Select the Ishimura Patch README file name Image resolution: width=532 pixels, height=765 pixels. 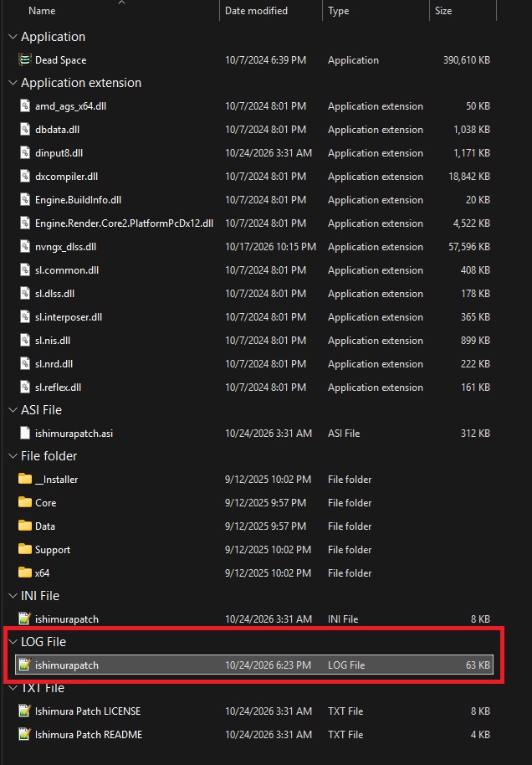pos(89,734)
